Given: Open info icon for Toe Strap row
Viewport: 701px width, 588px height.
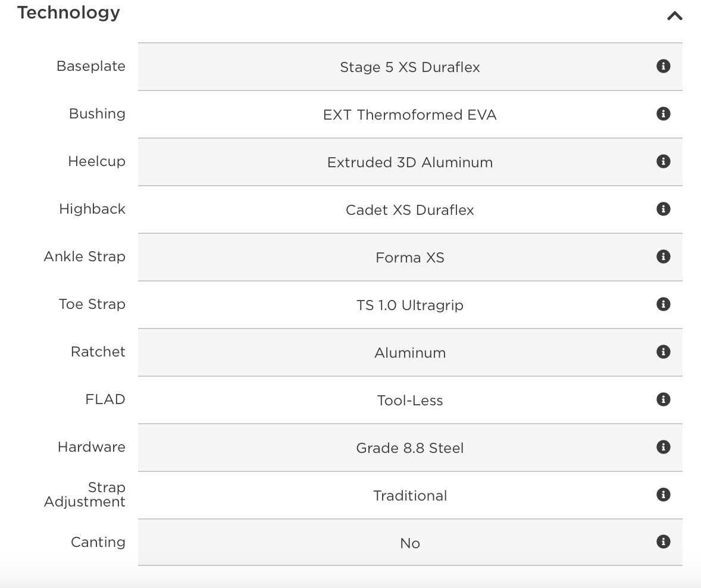Looking at the screenshot, I should coord(663,304).
